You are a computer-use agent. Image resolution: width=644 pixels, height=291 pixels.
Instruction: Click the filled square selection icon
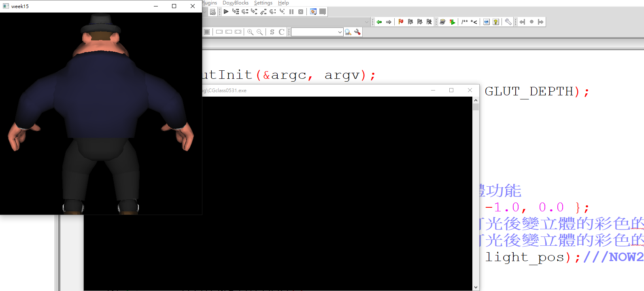[207, 32]
